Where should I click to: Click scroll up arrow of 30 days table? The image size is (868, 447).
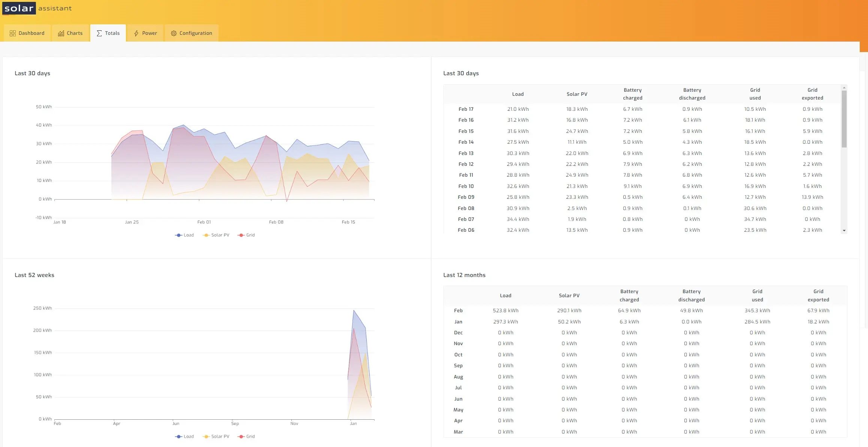pyautogui.click(x=844, y=88)
